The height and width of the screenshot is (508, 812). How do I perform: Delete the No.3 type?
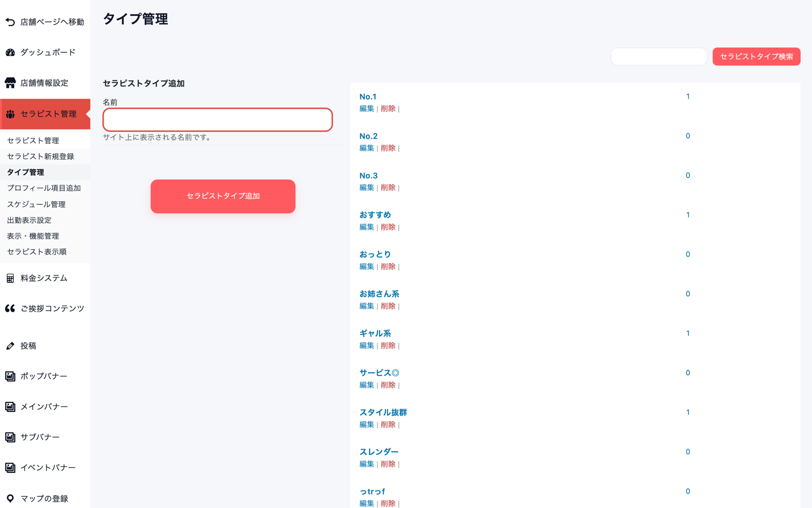click(388, 188)
